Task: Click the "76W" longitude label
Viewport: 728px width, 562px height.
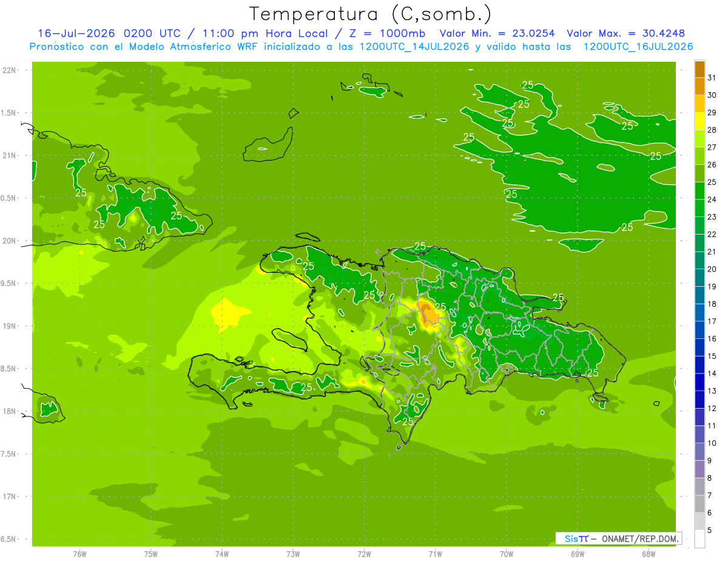Action: coord(79,554)
